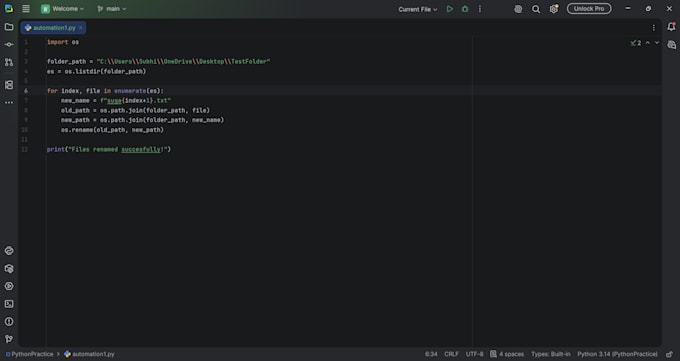Click the enumerate call on line 6
Screen dimensions: 680x361
(x=130, y=91)
